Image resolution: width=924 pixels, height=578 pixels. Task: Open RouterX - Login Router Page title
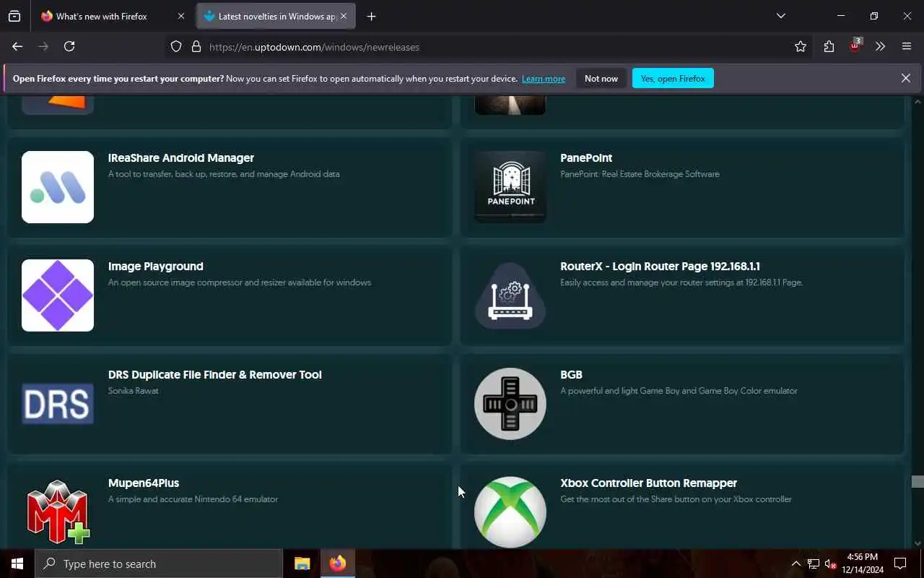pyautogui.click(x=660, y=266)
